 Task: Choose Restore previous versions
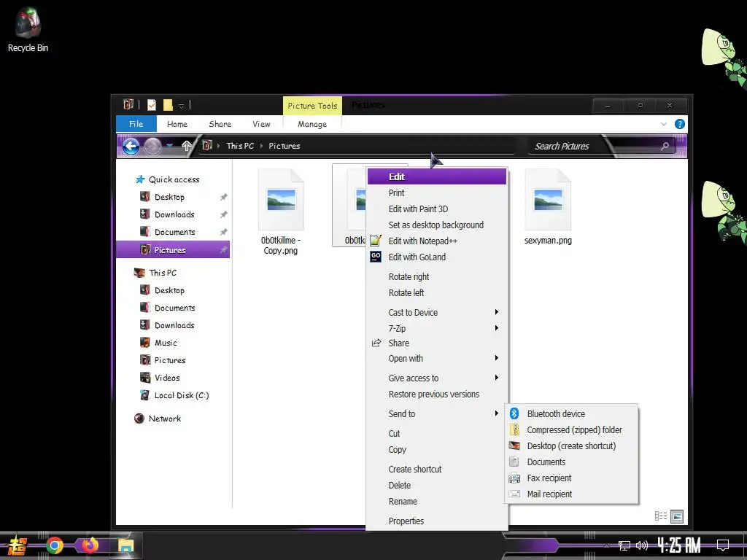click(437, 394)
